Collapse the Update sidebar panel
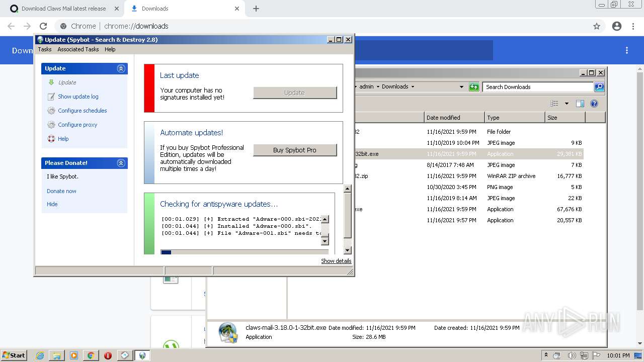Screen dimensions: 644x362 pos(121,68)
